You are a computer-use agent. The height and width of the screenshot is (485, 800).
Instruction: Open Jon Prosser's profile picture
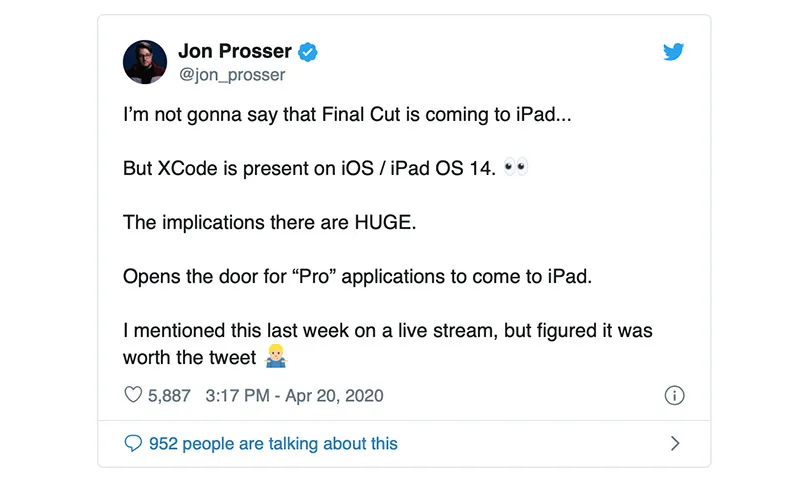pyautogui.click(x=144, y=62)
